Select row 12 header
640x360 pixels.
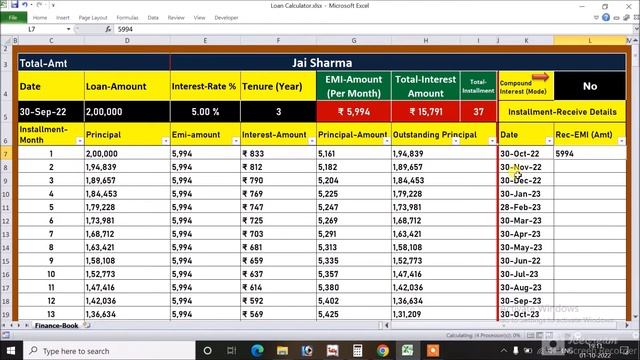[6, 221]
